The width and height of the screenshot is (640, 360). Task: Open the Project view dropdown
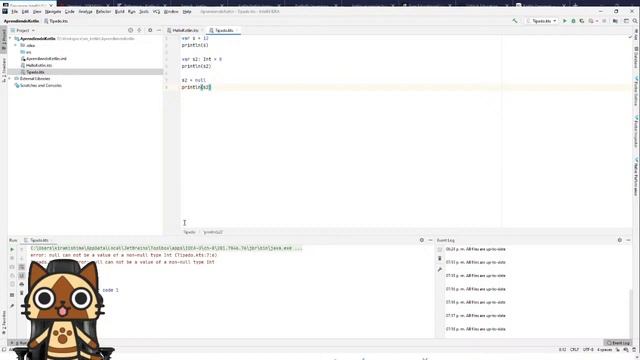click(23, 31)
